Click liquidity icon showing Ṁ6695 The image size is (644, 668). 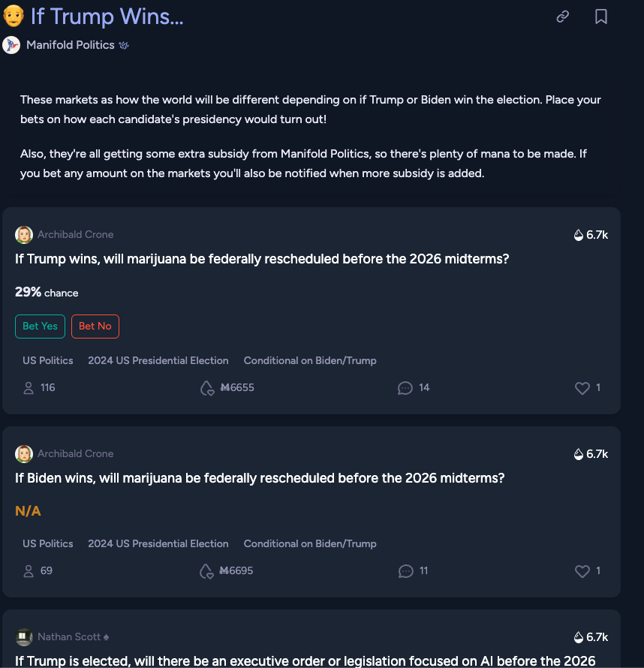coord(206,571)
